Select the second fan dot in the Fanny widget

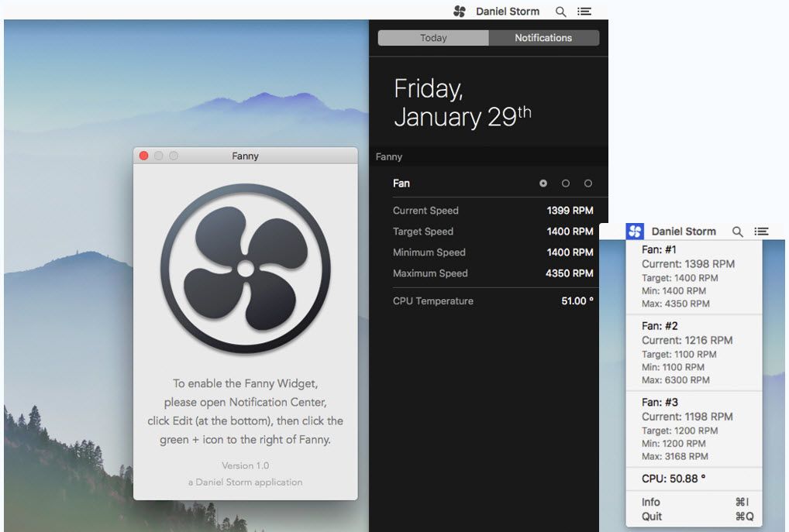pos(566,184)
